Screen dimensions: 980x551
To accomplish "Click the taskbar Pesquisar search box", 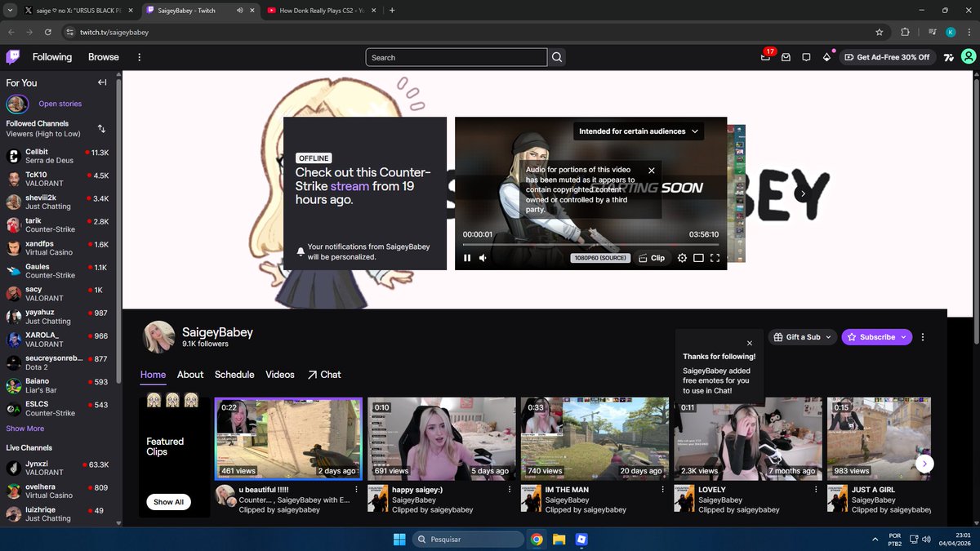I will coord(468,539).
